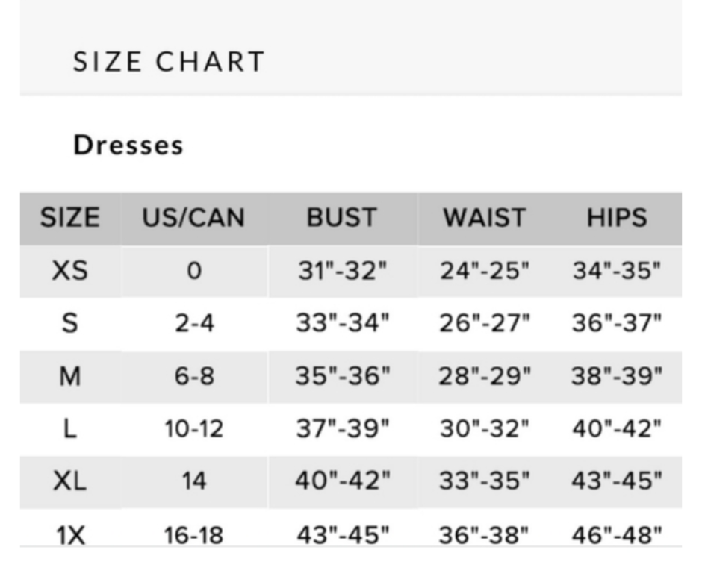Viewport: 702px width, 588px height.
Task: Click the 38"-39" hips measurement cell
Action: pos(617,377)
